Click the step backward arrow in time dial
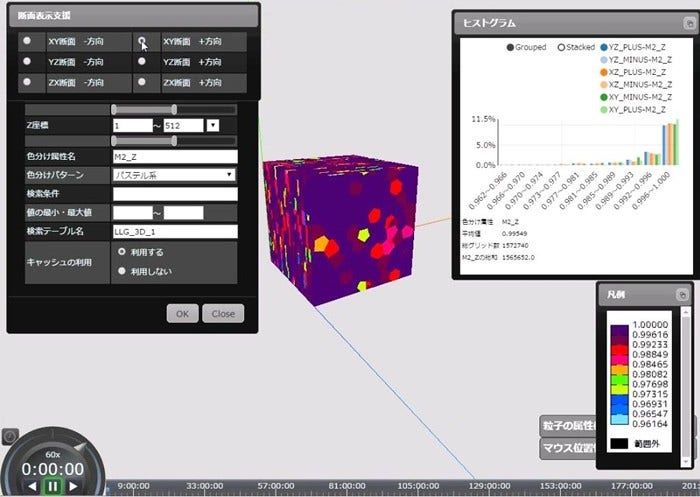Image resolution: width=700 pixels, height=497 pixels. click(x=32, y=486)
